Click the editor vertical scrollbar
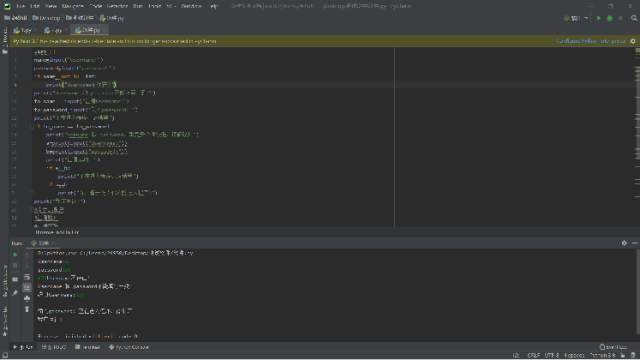640x360 pixels. [637, 137]
